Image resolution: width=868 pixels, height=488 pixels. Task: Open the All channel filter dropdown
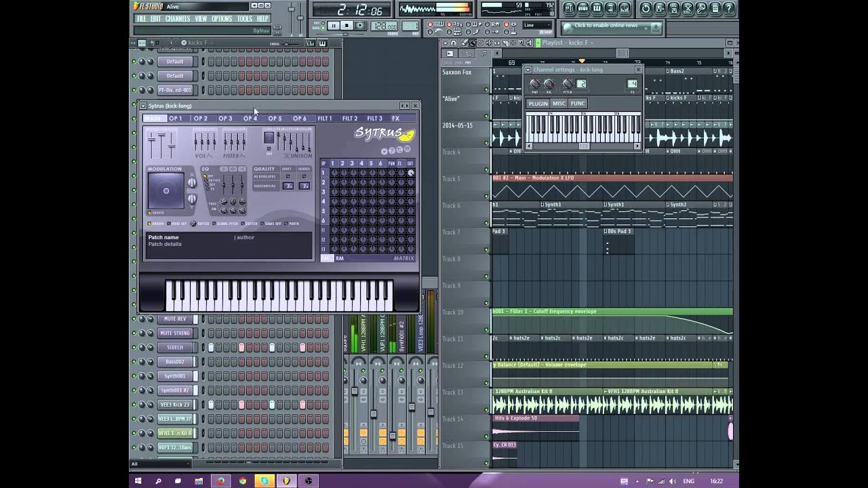[161, 464]
